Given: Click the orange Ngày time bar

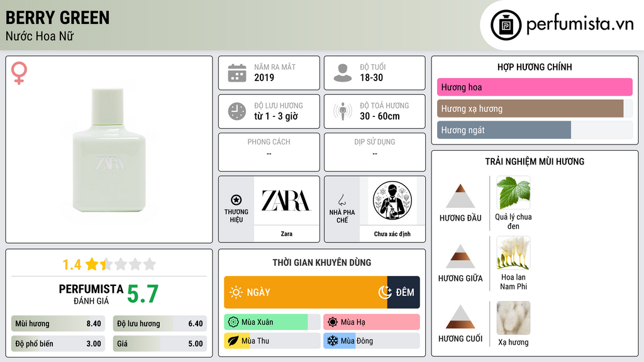Looking at the screenshot, I should [x=306, y=292].
